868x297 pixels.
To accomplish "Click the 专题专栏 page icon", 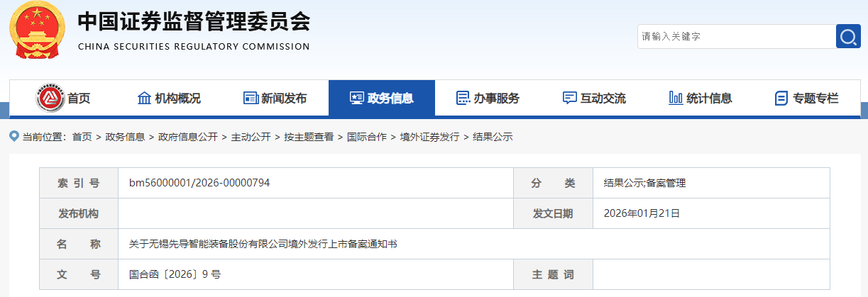I will pos(781,98).
